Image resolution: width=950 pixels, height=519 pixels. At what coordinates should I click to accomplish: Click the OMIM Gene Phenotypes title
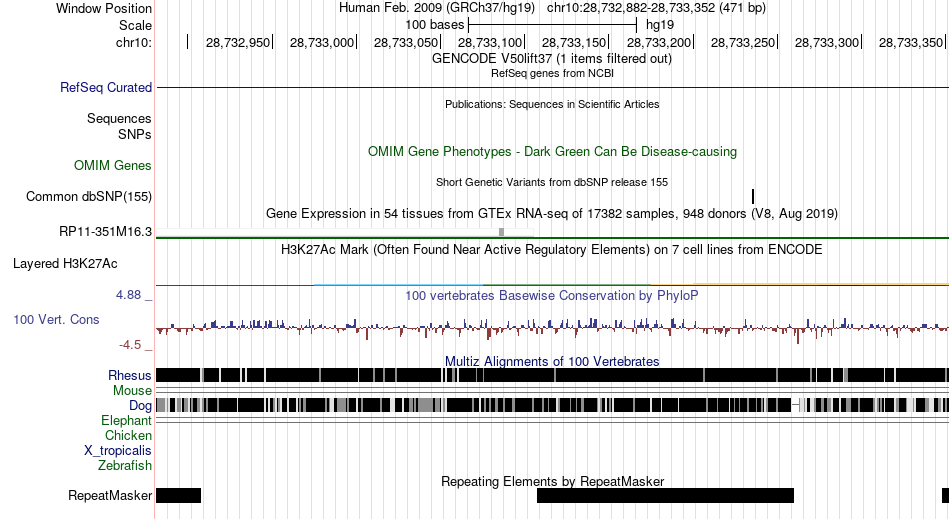point(552,151)
